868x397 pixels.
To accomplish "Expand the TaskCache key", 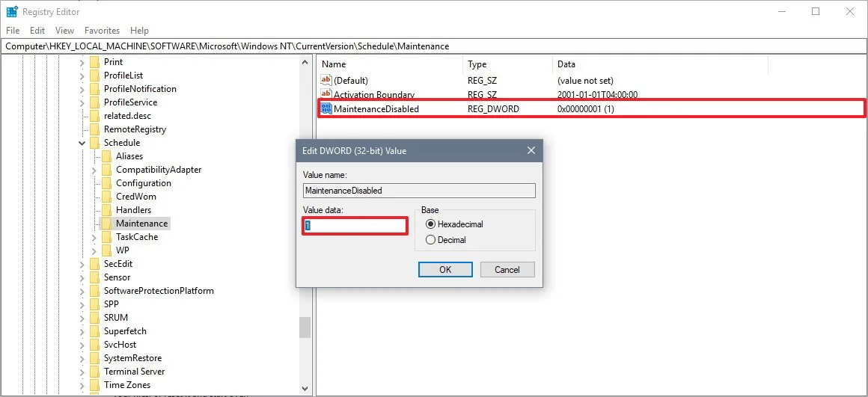I will pos(94,237).
